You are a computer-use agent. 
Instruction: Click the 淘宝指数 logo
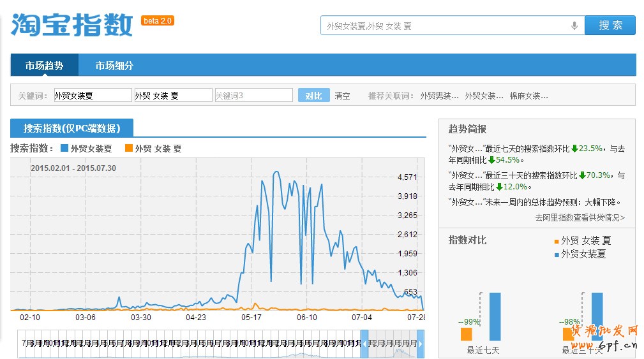(x=72, y=25)
